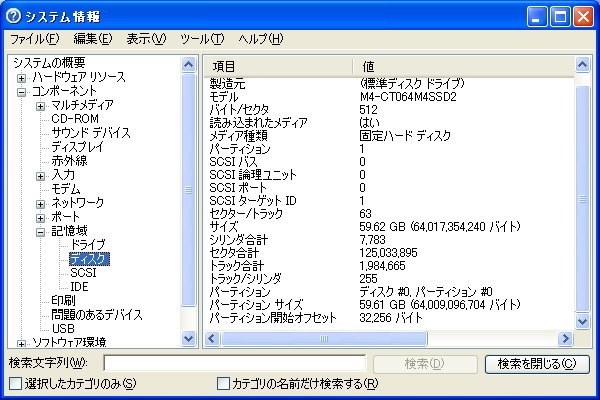The width and height of the screenshot is (600, 400).
Task: Minimize the システム情報 window
Action: [537, 17]
